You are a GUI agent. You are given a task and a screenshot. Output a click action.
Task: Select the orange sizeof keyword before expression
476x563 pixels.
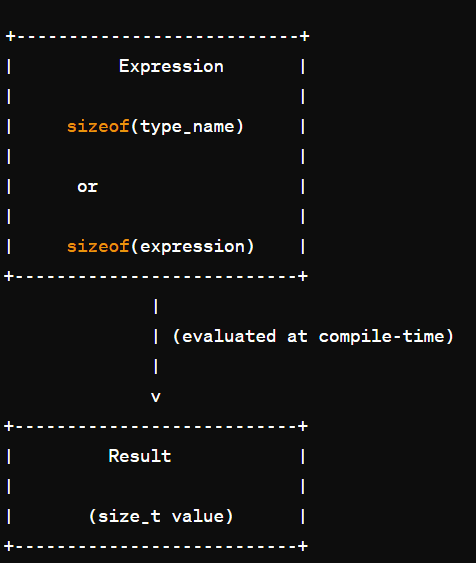98,246
